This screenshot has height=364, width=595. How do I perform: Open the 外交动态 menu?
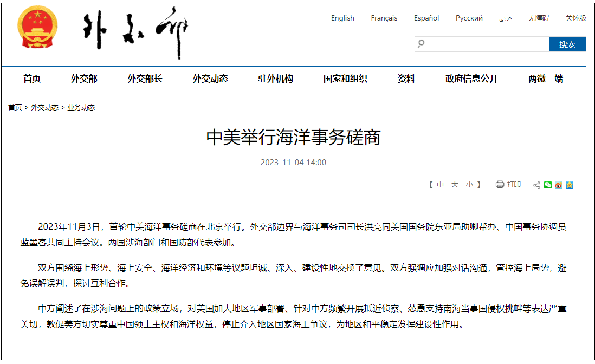(x=210, y=78)
